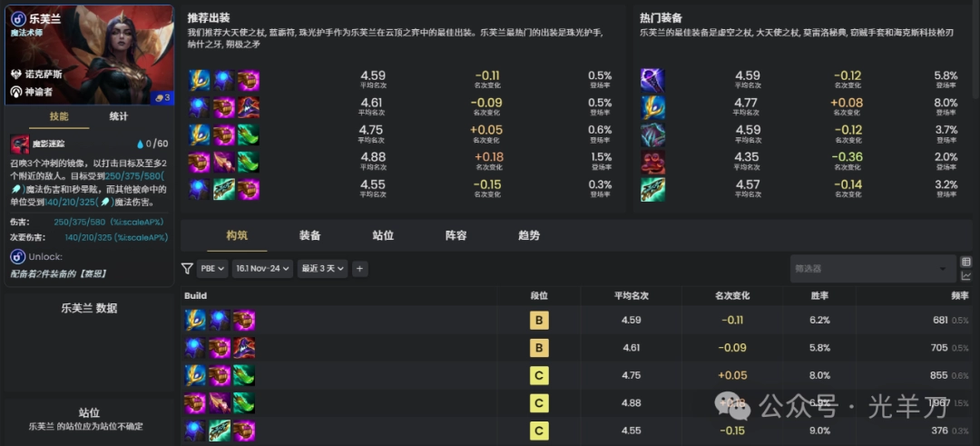Click the Void Staff icon in 热门装备
This screenshot has width=980, height=446.
click(652, 80)
